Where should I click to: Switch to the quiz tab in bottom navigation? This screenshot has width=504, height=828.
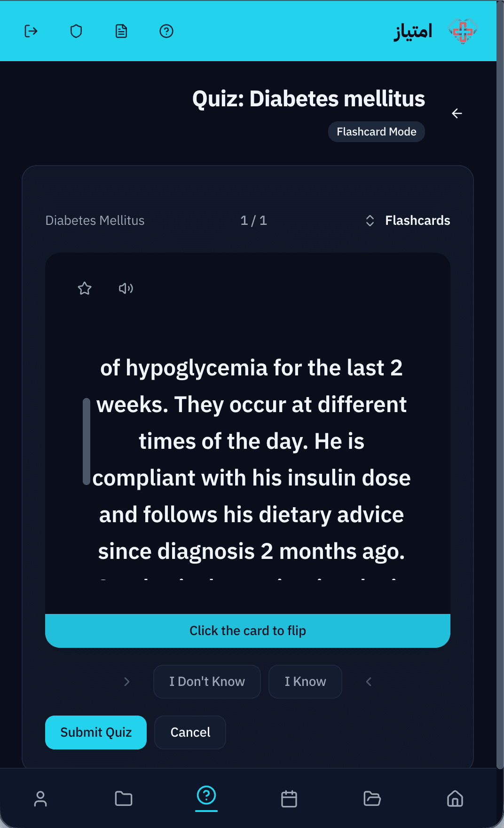click(206, 796)
